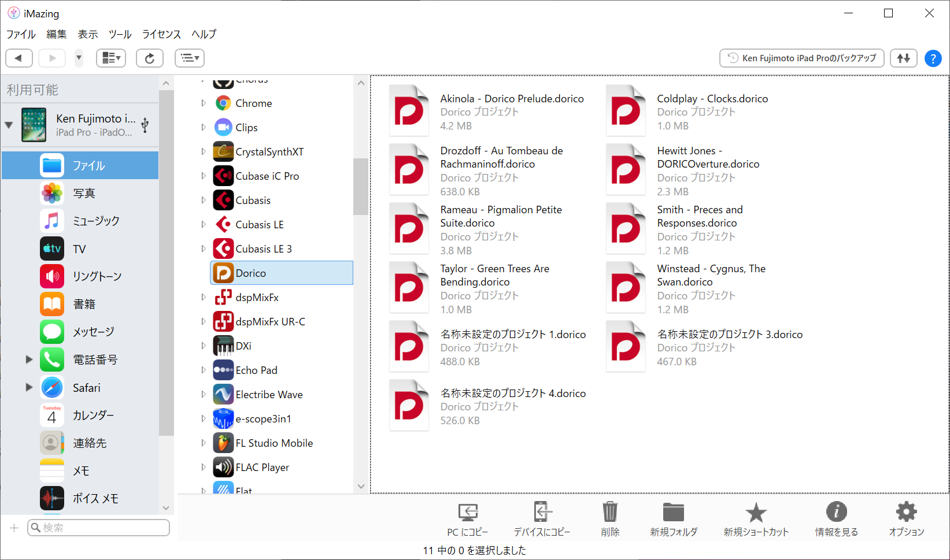950x560 pixels.
Task: Open the list options dropdown button
Action: [x=190, y=58]
